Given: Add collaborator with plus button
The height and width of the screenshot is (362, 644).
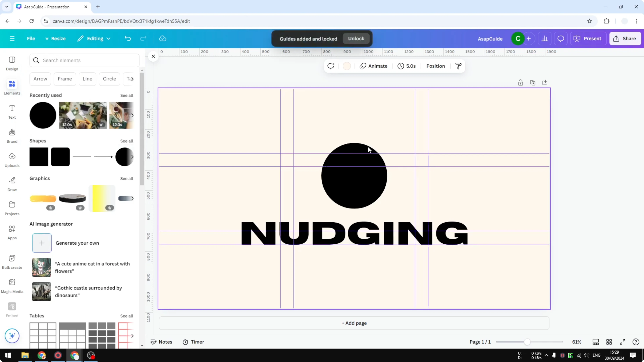Looking at the screenshot, I should click(x=528, y=38).
